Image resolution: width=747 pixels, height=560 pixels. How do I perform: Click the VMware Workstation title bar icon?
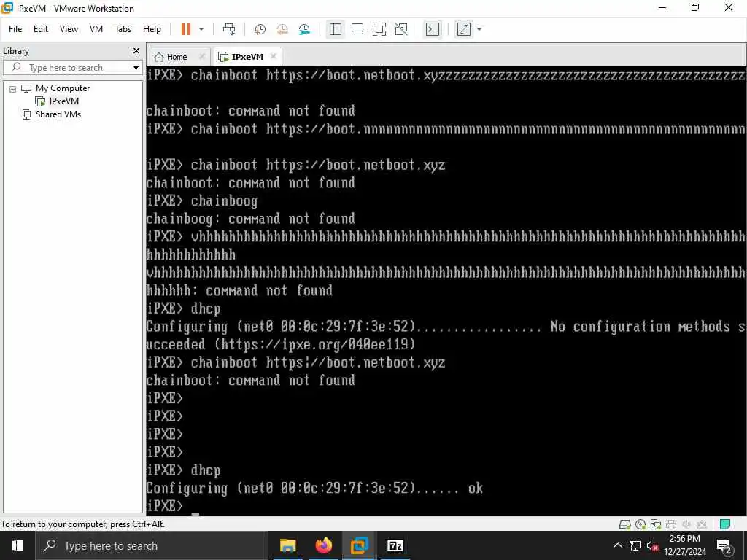tap(7, 8)
